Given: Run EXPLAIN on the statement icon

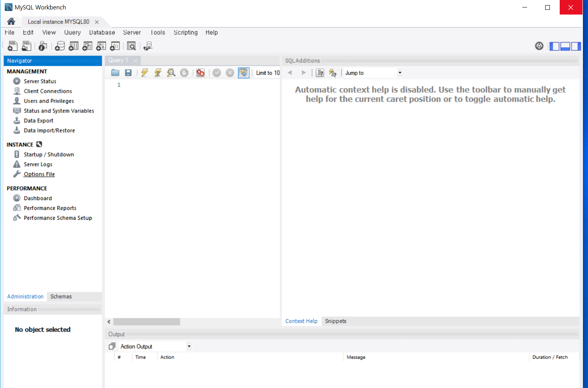Looking at the screenshot, I should 171,73.
